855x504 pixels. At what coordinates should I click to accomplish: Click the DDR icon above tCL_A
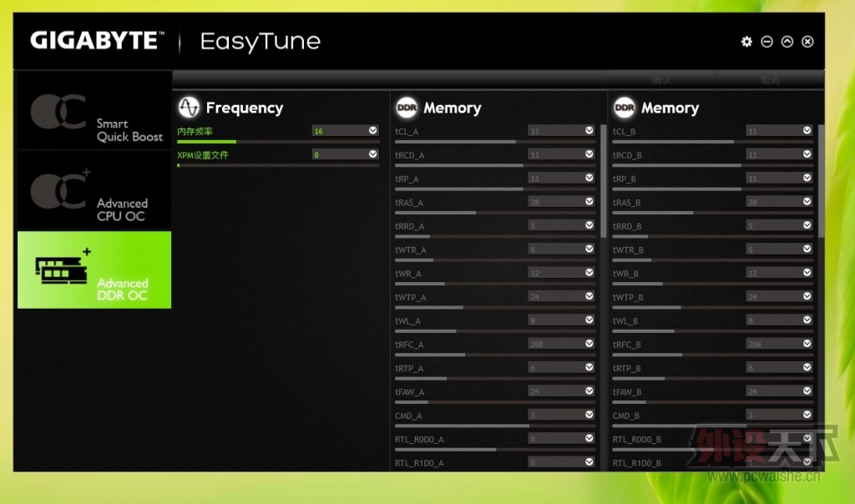(x=407, y=108)
